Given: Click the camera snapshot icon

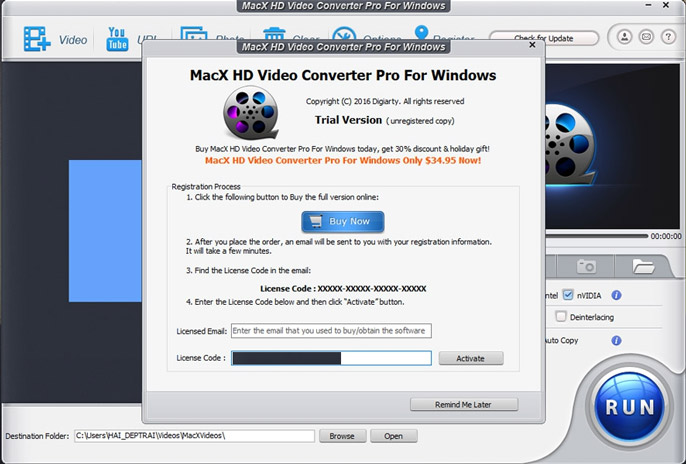Looking at the screenshot, I should [586, 266].
